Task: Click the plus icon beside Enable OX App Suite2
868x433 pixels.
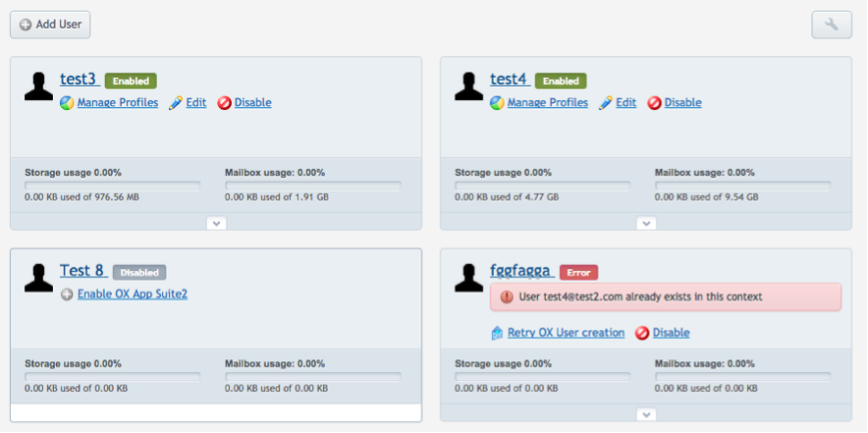Action: tap(67, 295)
